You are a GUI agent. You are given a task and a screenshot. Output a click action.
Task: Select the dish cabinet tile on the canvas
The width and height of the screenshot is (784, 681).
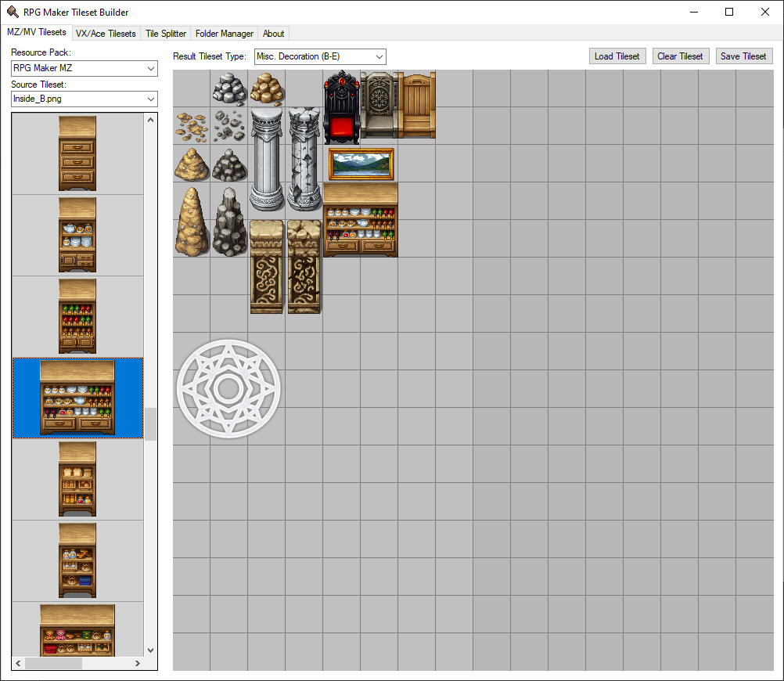[360, 219]
